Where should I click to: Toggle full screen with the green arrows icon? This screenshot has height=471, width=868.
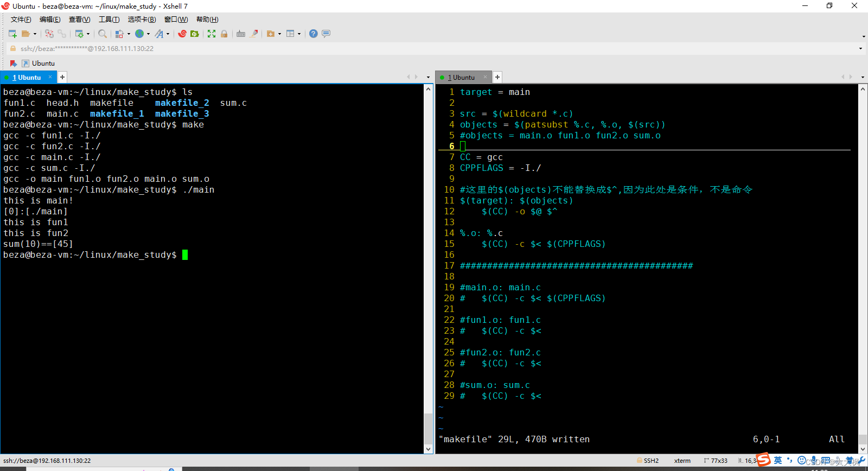pos(212,34)
